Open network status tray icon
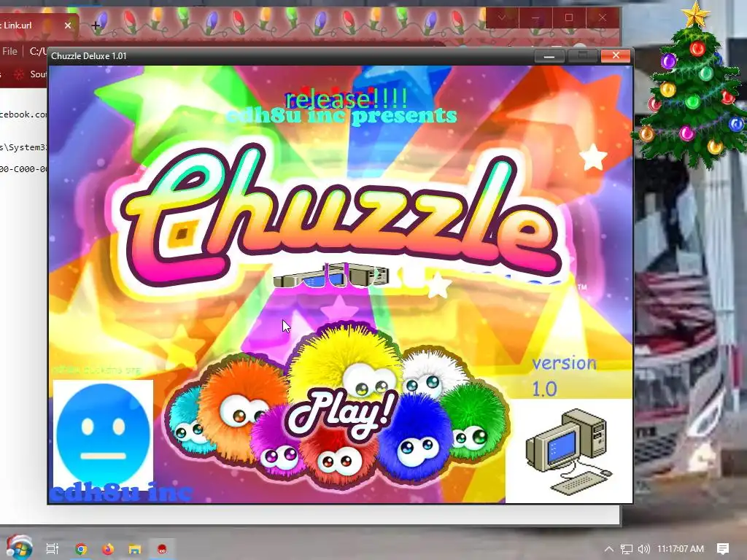This screenshot has height=560, width=747. click(627, 549)
